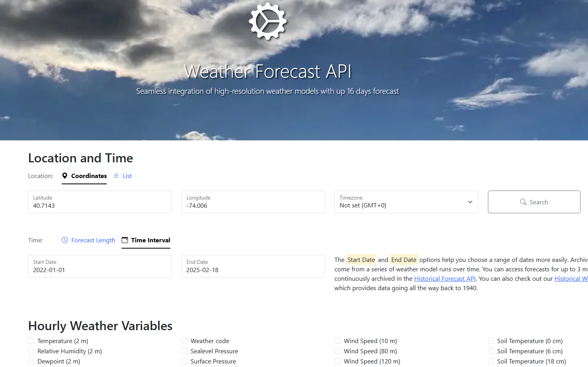The height and width of the screenshot is (367, 588).
Task: Enable the Wind Speed (10 m) checkbox
Action: pos(338,341)
